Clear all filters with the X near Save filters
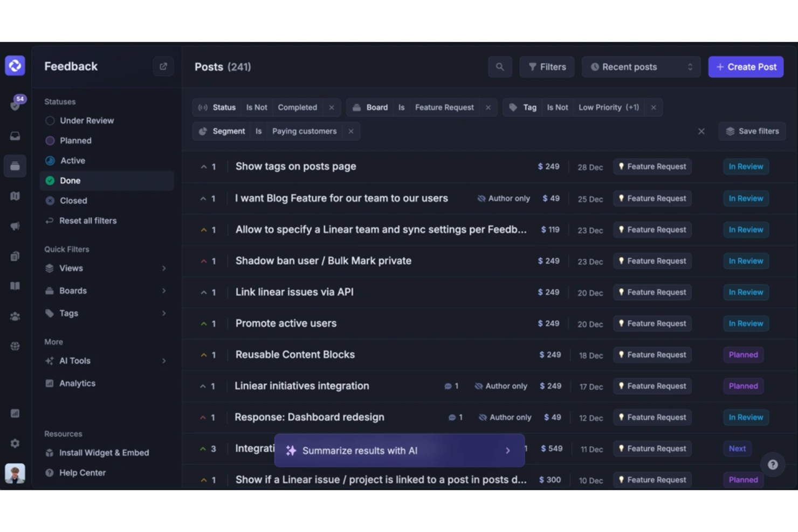The width and height of the screenshot is (798, 532). pos(701,132)
